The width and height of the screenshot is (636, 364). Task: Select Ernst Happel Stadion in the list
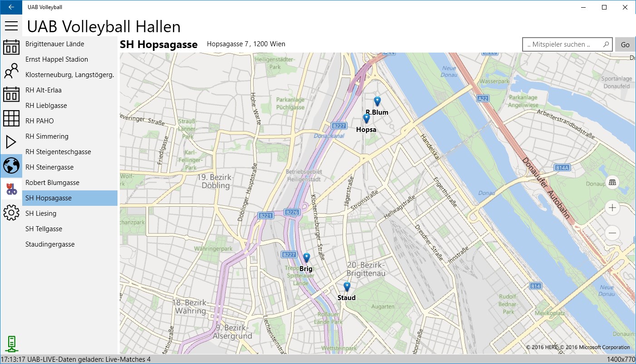point(70,59)
